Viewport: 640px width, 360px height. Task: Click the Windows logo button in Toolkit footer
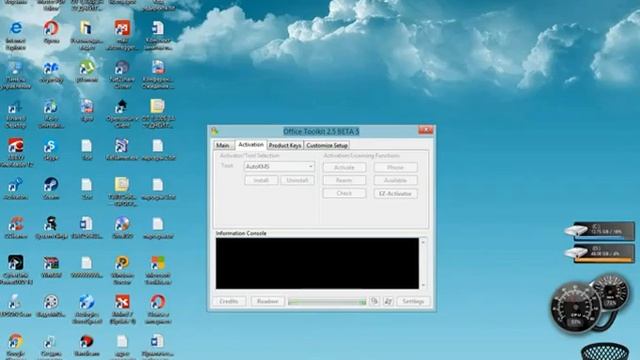click(388, 301)
